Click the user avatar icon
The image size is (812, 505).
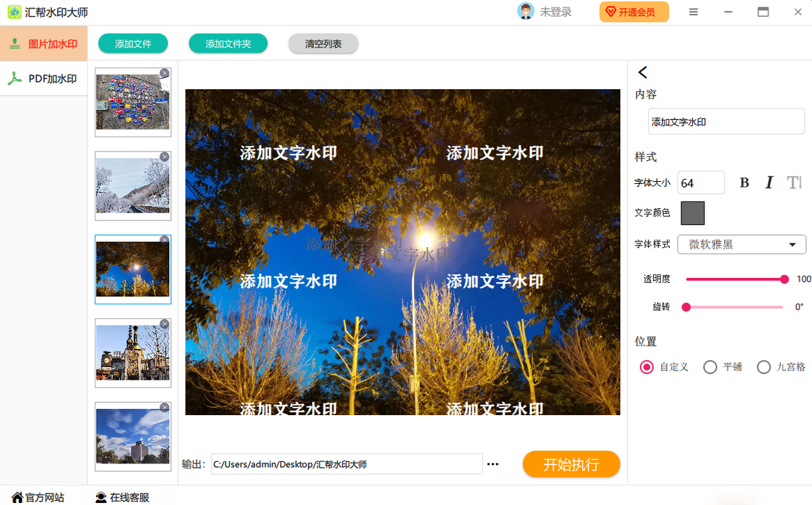[x=526, y=11]
